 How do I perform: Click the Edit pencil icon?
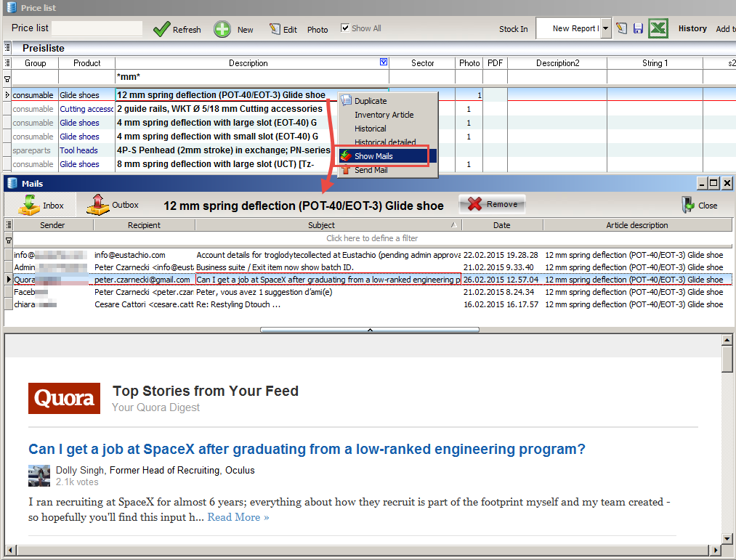click(275, 29)
